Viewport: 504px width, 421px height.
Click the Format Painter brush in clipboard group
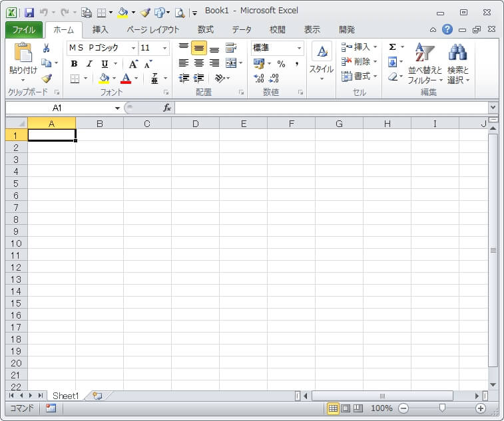click(47, 78)
